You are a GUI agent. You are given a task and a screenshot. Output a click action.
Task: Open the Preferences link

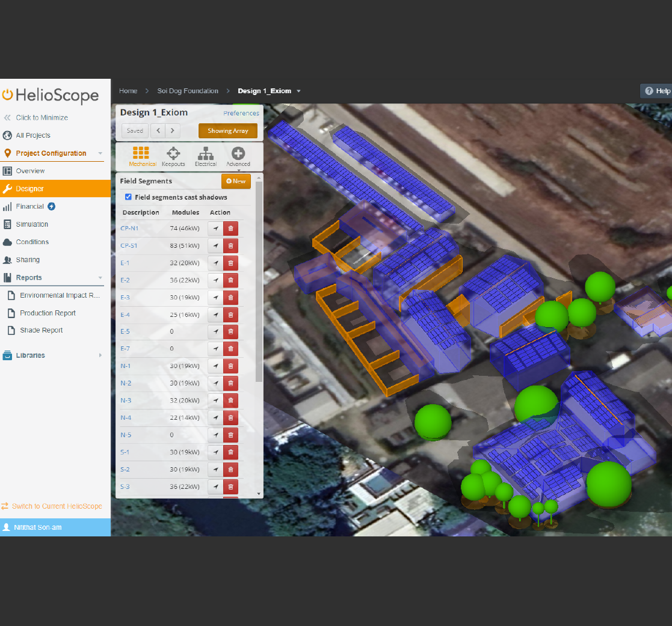[x=241, y=113]
